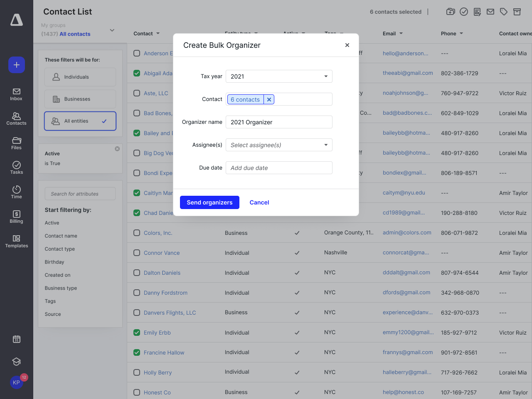Click the blue plus add button

17,65
